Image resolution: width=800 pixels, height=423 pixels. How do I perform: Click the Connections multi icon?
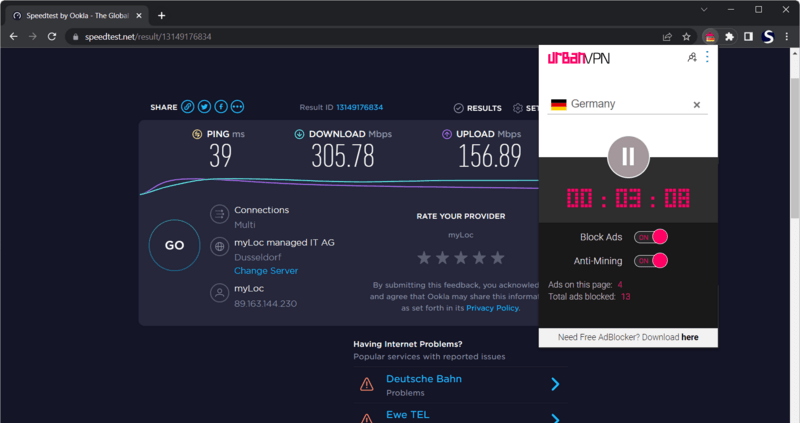pos(219,214)
